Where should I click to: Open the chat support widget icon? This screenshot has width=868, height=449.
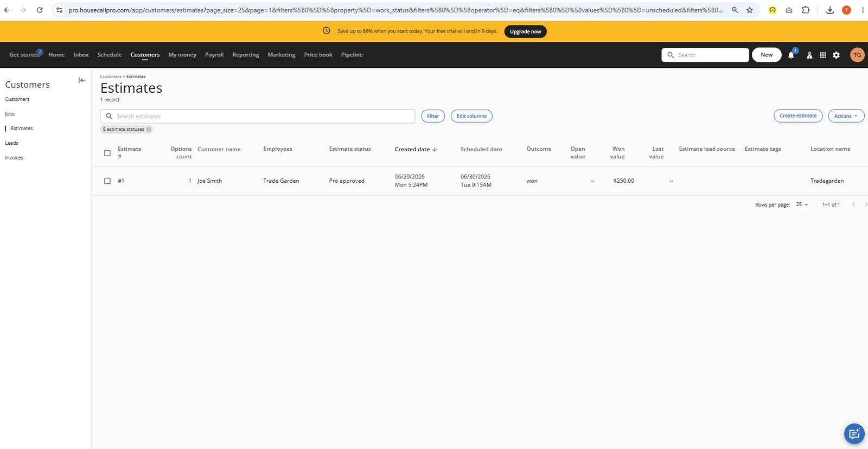(x=854, y=433)
